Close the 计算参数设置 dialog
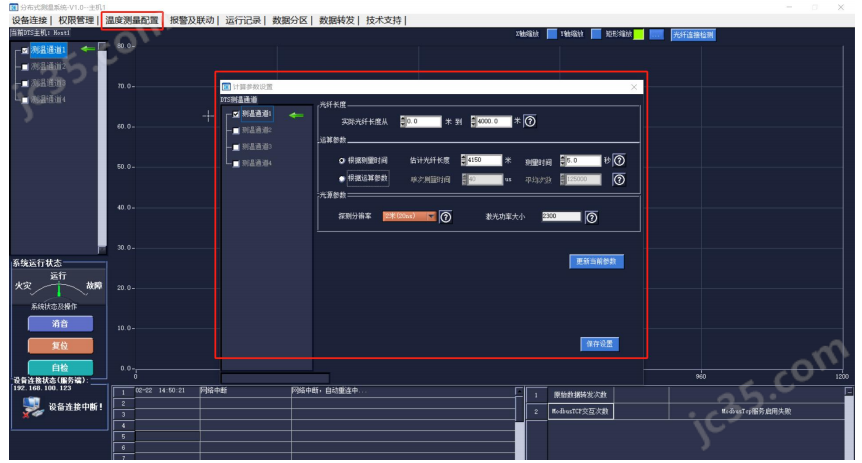Screen dimensions: 862x463 [x=634, y=87]
